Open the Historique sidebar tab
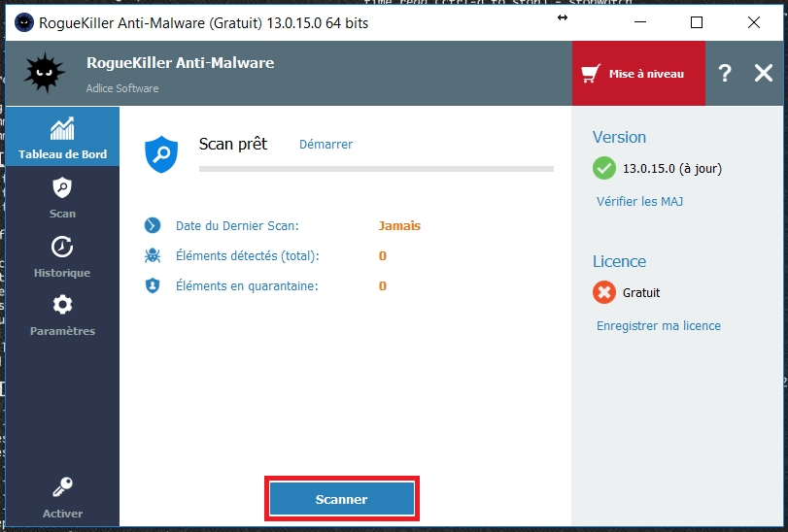The width and height of the screenshot is (788, 532). pos(62,256)
